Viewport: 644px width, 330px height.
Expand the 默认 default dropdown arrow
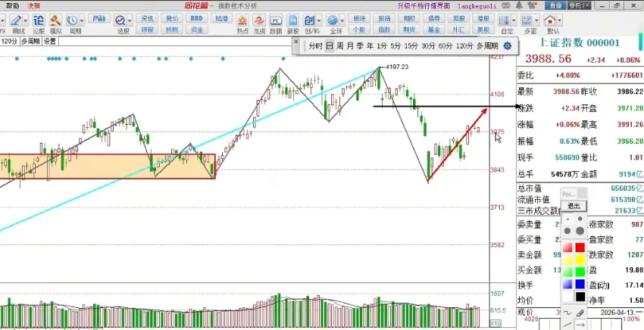[x=559, y=20]
